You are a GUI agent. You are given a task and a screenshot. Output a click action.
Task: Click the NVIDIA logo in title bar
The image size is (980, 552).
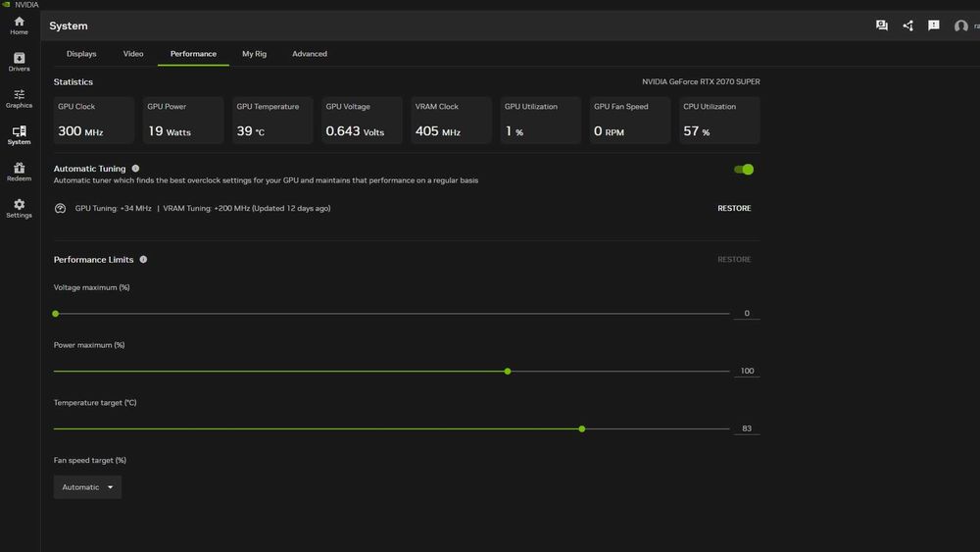(6, 4)
